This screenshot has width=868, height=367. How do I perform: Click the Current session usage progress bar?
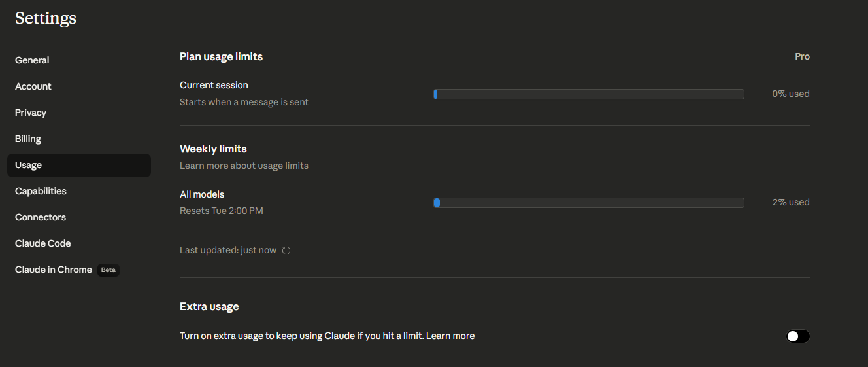pyautogui.click(x=589, y=94)
